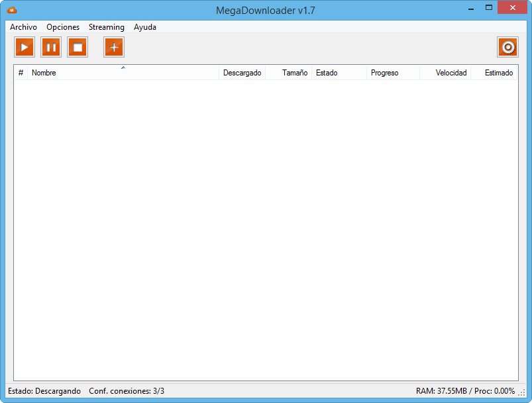Maximize the MegaDownloader window

[488, 8]
